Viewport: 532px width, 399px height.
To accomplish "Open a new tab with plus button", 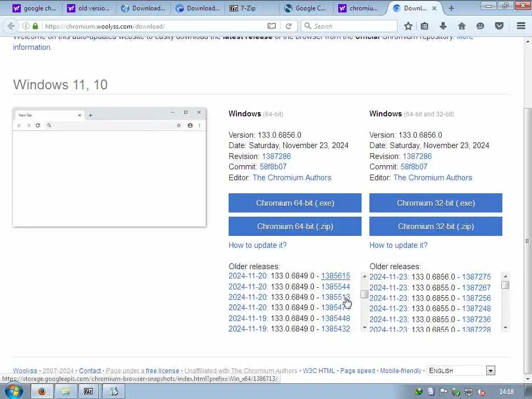I will [451, 8].
